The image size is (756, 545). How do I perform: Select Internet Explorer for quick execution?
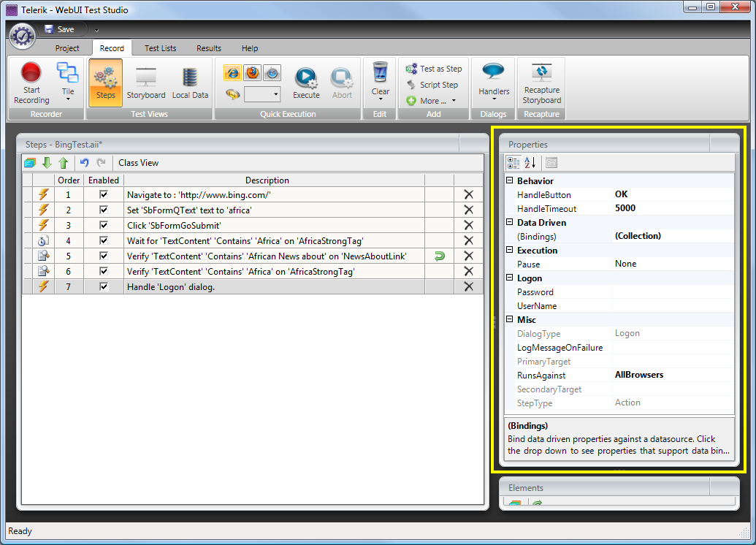pos(233,73)
